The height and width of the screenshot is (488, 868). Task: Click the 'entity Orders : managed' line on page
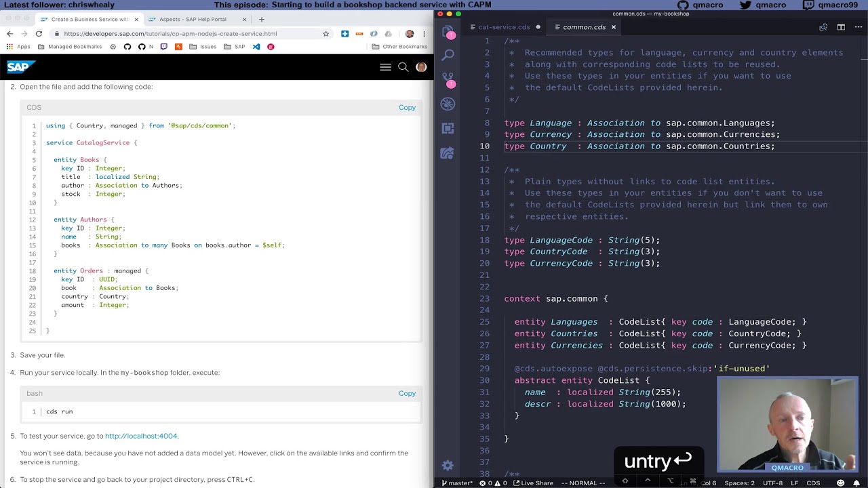pos(101,270)
